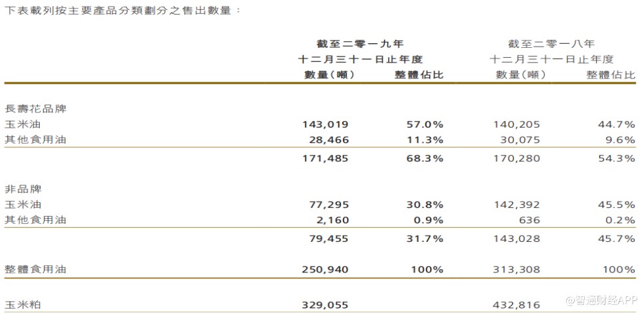Select the 非品牌 section heading
644x313 pixels.
pyautogui.click(x=23, y=189)
